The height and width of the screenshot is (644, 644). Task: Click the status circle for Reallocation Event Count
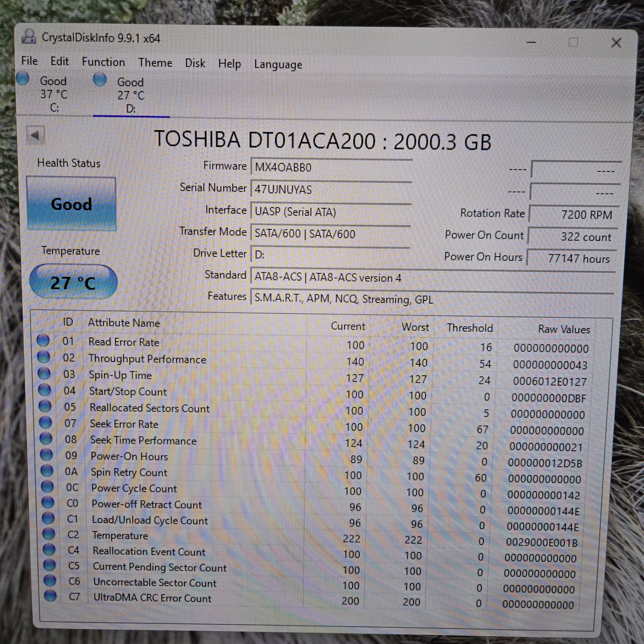tap(49, 549)
